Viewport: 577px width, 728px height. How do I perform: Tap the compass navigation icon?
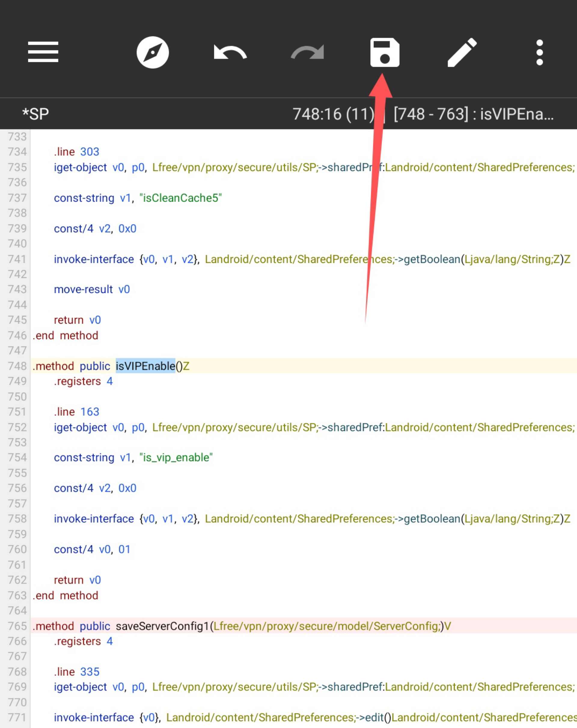coord(153,52)
